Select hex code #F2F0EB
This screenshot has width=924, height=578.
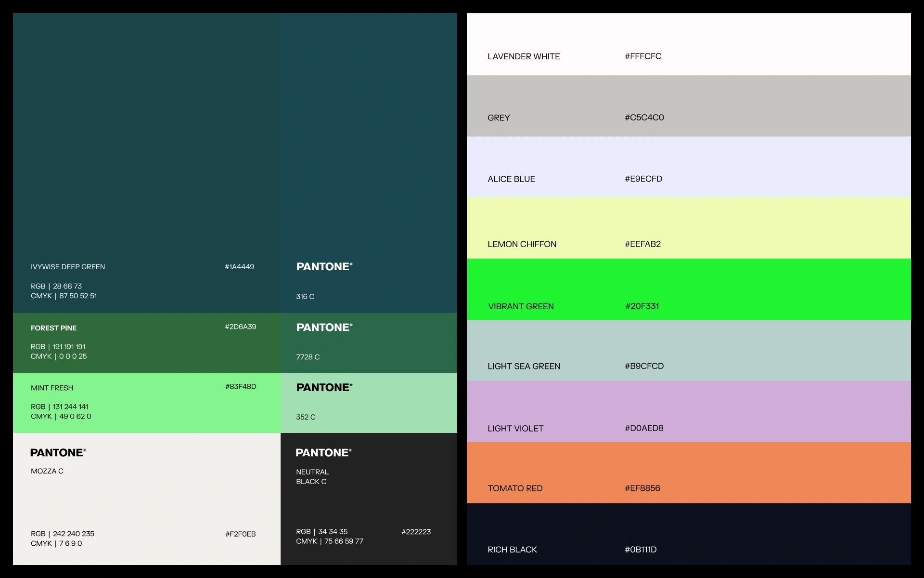click(x=241, y=534)
